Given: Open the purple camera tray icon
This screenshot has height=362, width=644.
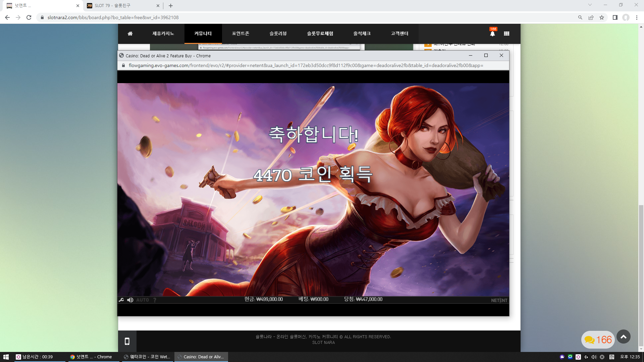Looking at the screenshot, I should 562,357.
